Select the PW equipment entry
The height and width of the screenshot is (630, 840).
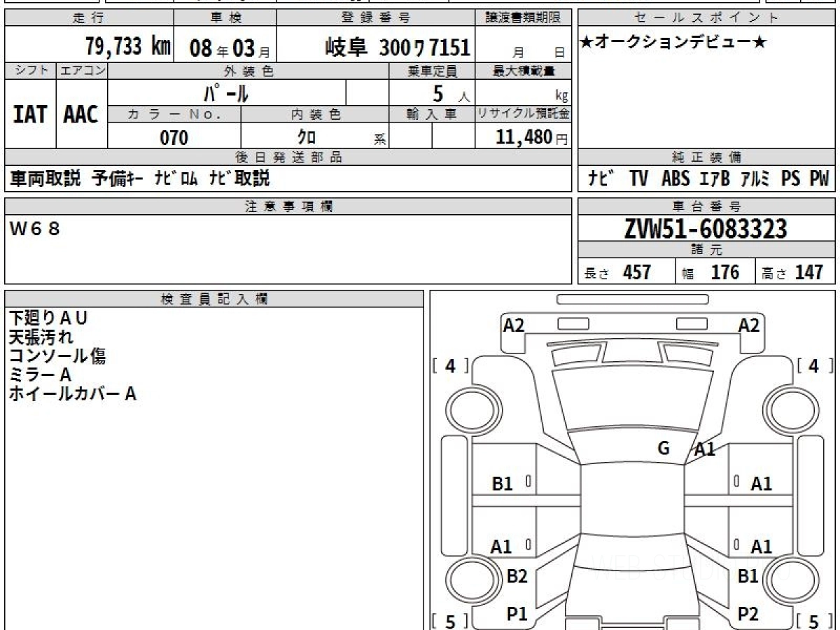click(820, 179)
